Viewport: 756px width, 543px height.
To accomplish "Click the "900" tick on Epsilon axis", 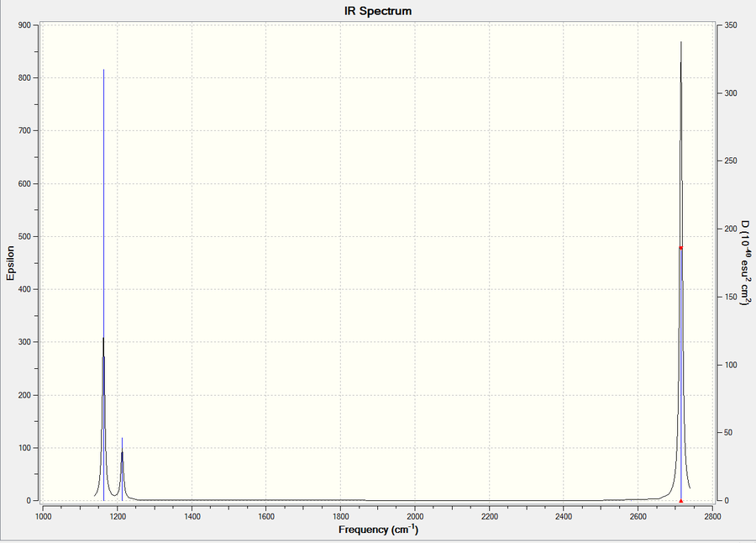I will click(x=24, y=25).
